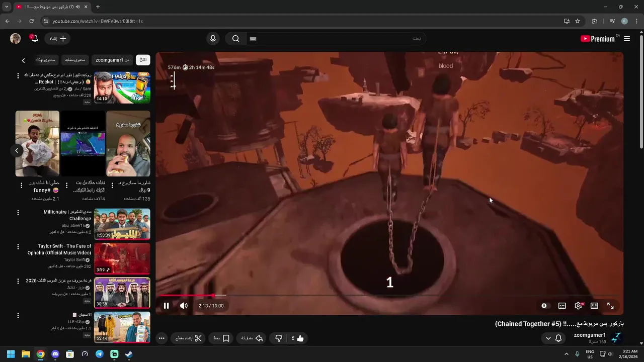Open options for Millionaire Challenge video
Viewport: 644px width, 362px height.
pyautogui.click(x=18, y=213)
